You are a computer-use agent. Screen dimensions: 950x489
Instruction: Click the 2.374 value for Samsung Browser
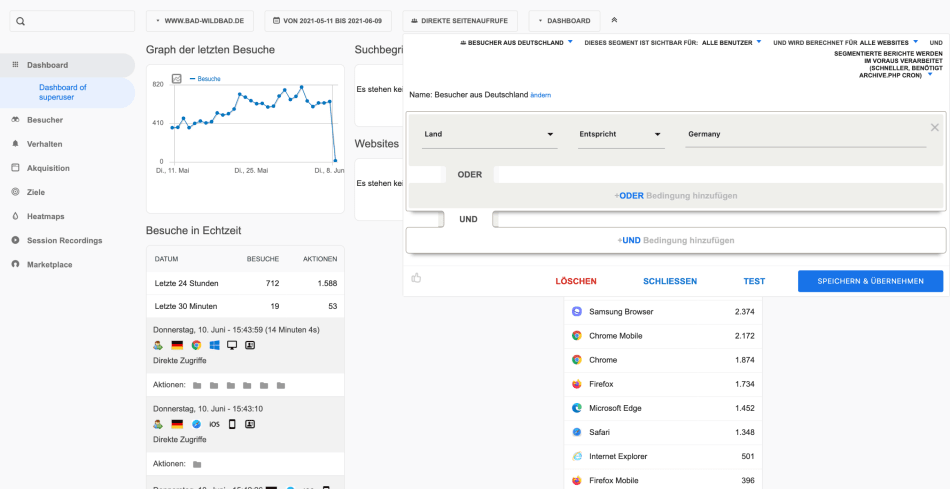pos(745,311)
